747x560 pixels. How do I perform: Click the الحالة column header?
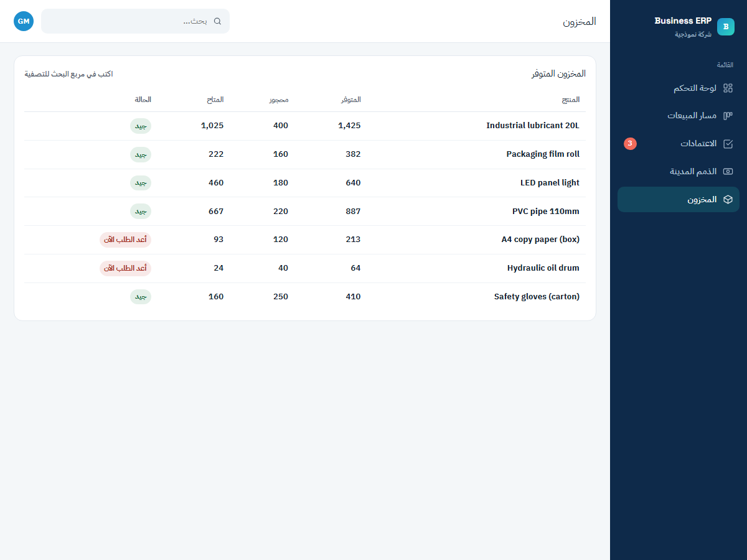[x=143, y=100]
